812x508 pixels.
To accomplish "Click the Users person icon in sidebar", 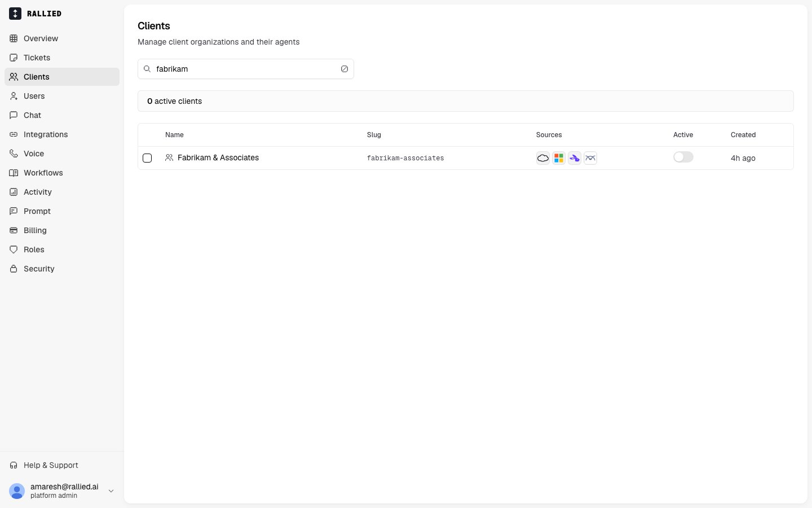I will [x=14, y=96].
